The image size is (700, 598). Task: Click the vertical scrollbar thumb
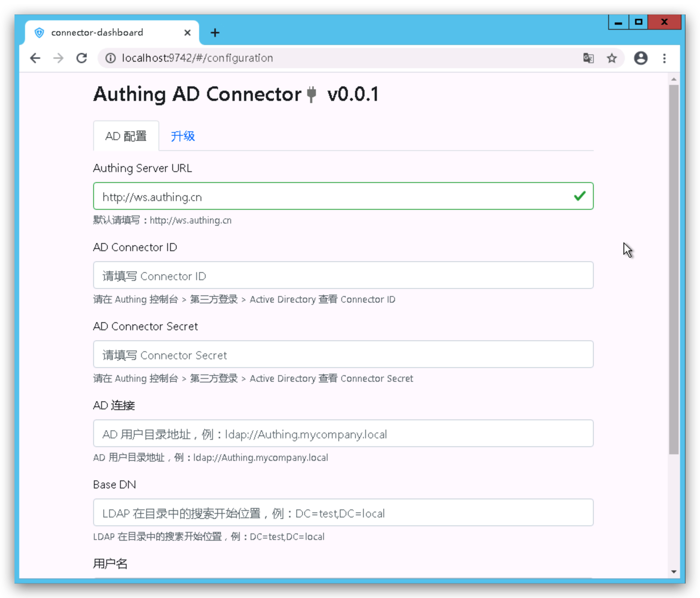click(x=674, y=269)
